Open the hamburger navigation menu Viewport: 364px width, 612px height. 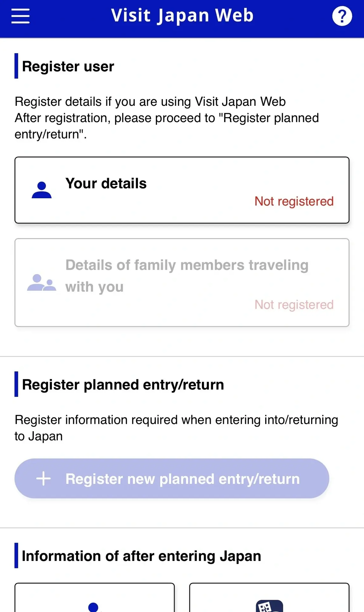(20, 16)
